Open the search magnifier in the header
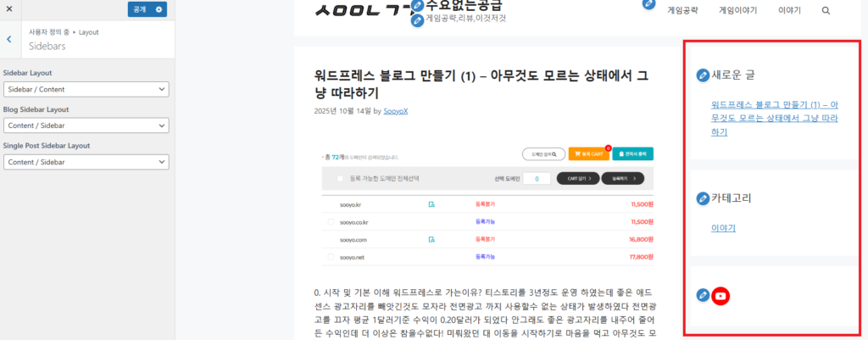868x340 pixels. coord(826,11)
